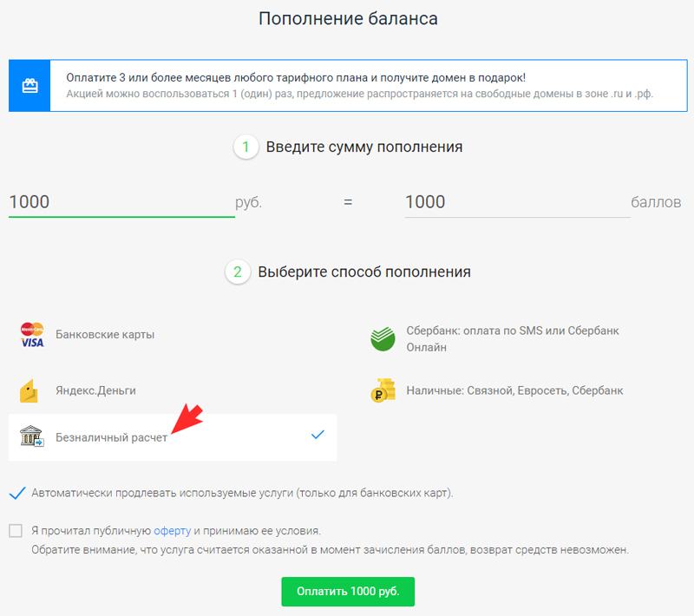Click the gift icon in promo banner
Screen dimensions: 694x616
(29, 85)
